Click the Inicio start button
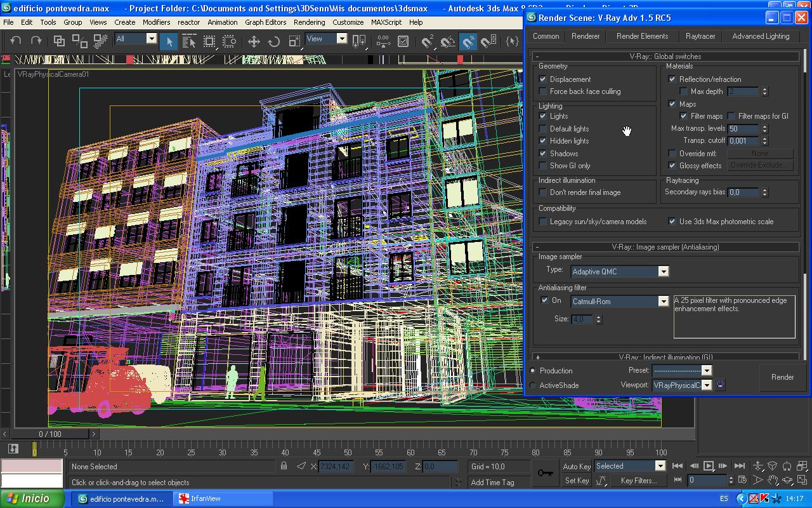The height and width of the screenshot is (508, 812). pos(32,498)
